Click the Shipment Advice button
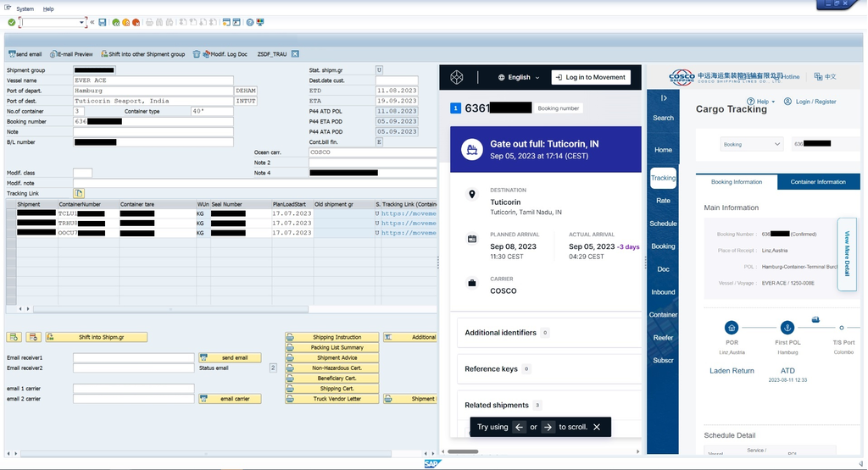The height and width of the screenshot is (470, 868). click(x=331, y=357)
